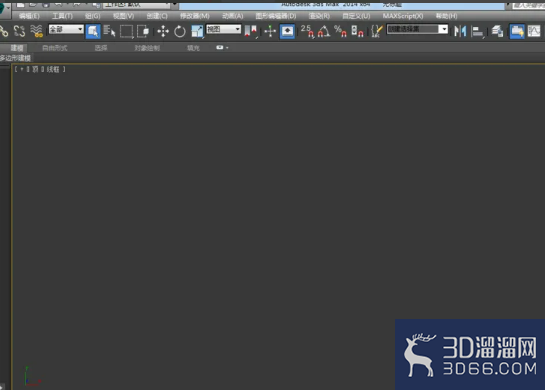Open the reference coordinate system dropdown 视图
This screenshot has height=390, width=545.
(x=223, y=29)
